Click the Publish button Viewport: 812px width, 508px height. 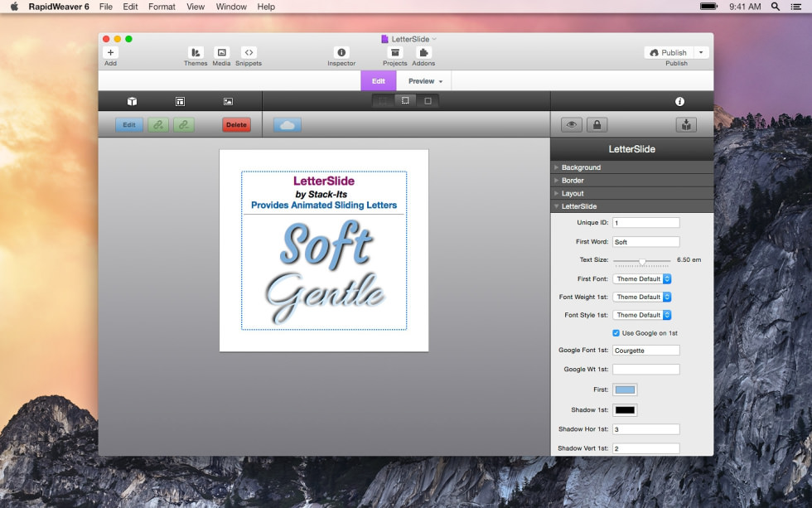(669, 52)
